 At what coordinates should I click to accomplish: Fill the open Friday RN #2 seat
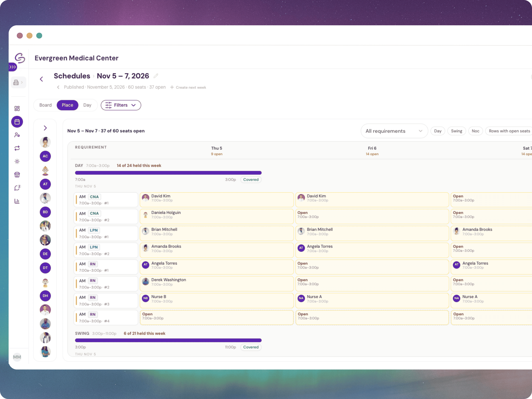[372, 284]
